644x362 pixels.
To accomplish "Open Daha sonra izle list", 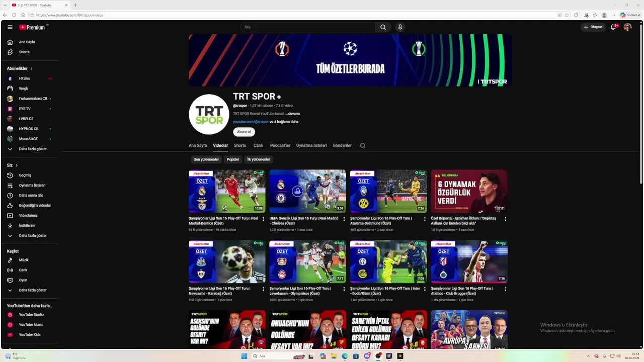I will pyautogui.click(x=30, y=196).
